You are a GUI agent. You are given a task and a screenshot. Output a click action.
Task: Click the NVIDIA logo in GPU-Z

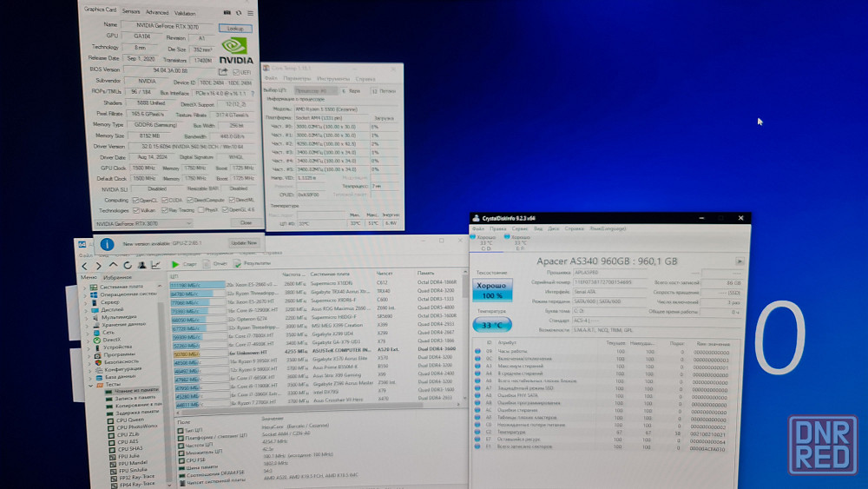click(x=236, y=51)
